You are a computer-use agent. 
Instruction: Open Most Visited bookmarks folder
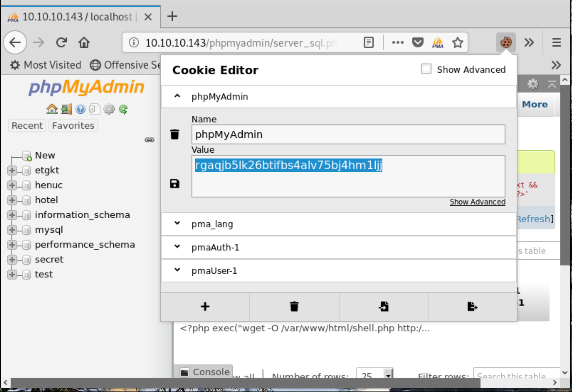(x=46, y=65)
